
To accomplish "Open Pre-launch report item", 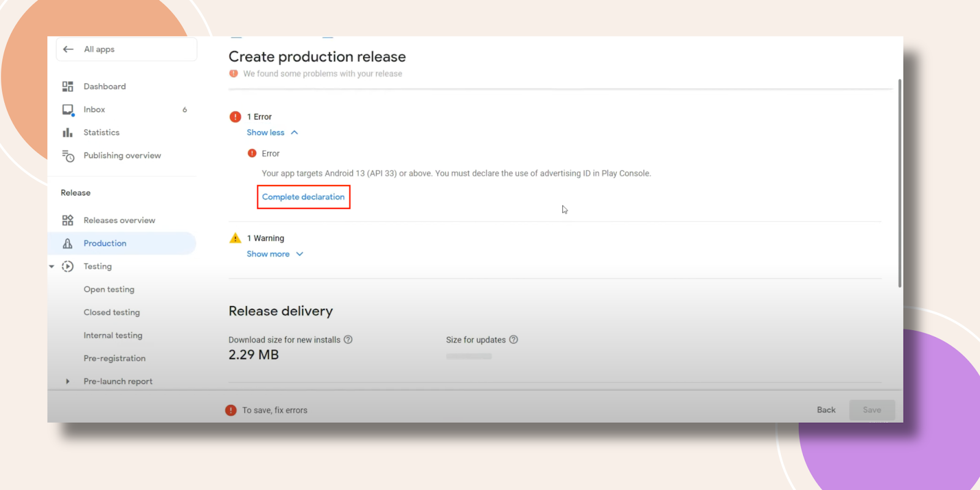I will 118,381.
